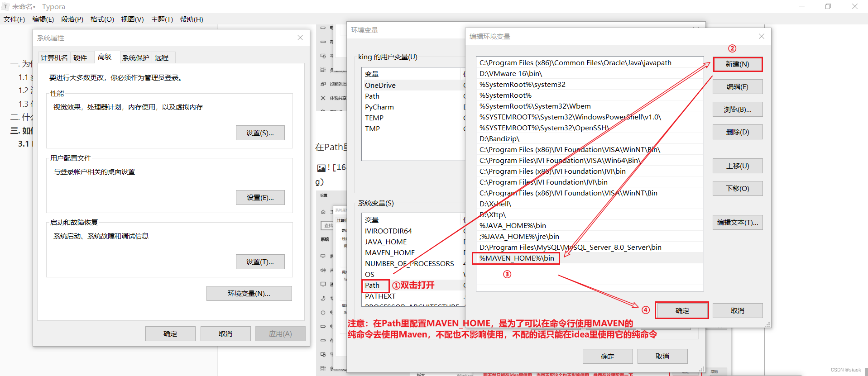
Task: Click 删除(D) button
Action: (x=738, y=132)
